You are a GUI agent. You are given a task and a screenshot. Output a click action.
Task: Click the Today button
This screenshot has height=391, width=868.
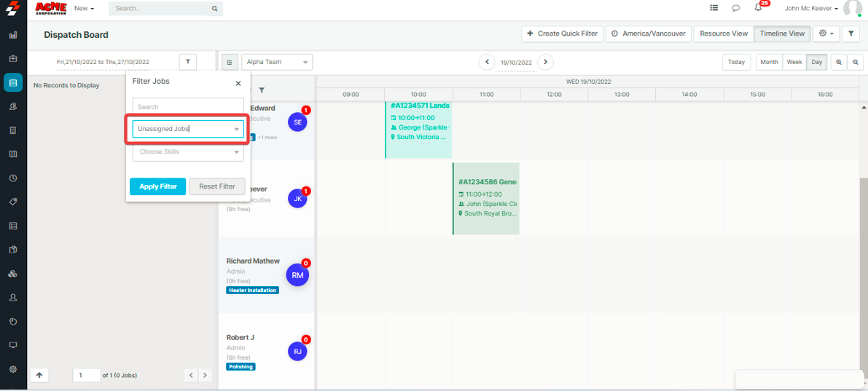736,63
